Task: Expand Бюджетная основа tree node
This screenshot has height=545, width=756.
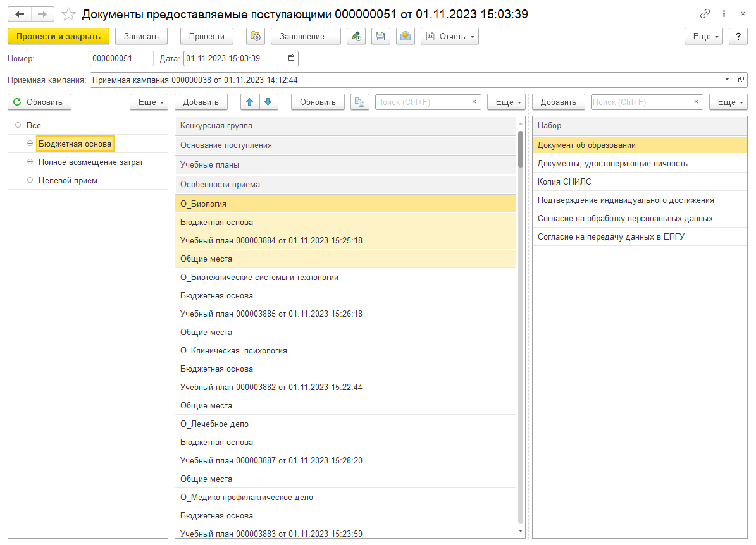Action: tap(30, 144)
